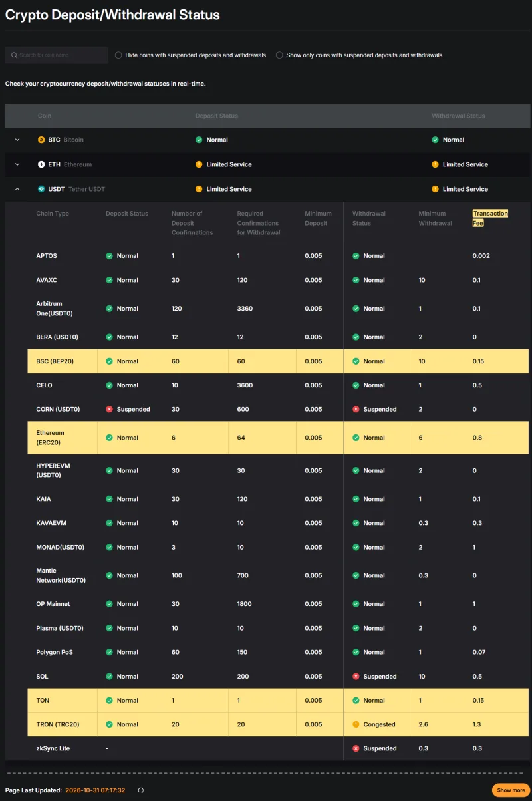Click the Bitcoin coin icon
Image resolution: width=532 pixels, height=801 pixels.
click(x=41, y=140)
